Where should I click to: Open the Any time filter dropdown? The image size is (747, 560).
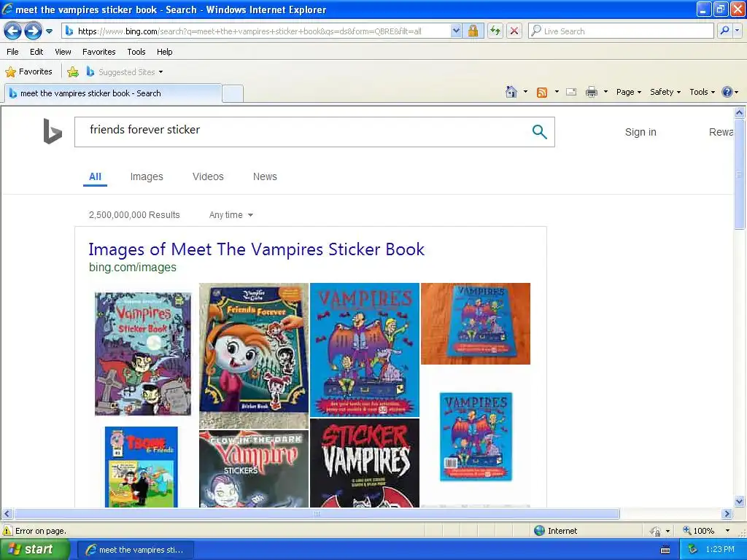pos(231,215)
